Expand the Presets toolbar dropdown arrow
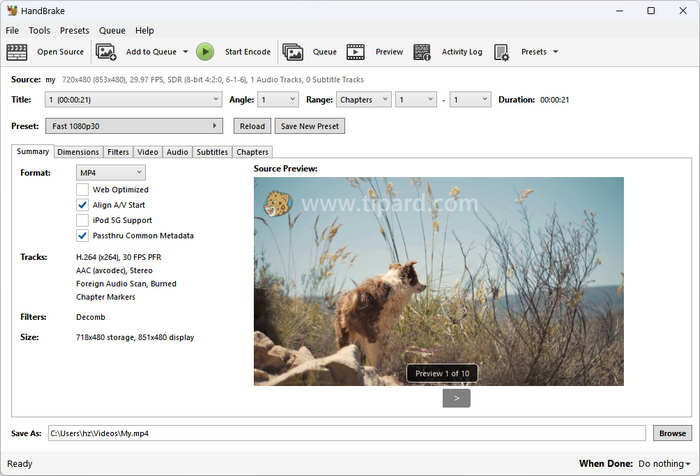The width and height of the screenshot is (700, 476). [556, 52]
